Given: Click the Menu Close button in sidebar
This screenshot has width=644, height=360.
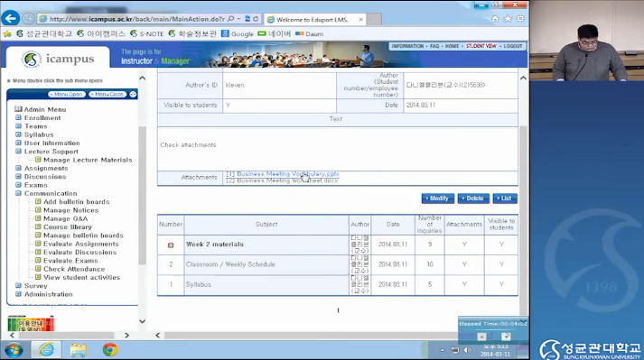Looking at the screenshot, I should tap(107, 95).
